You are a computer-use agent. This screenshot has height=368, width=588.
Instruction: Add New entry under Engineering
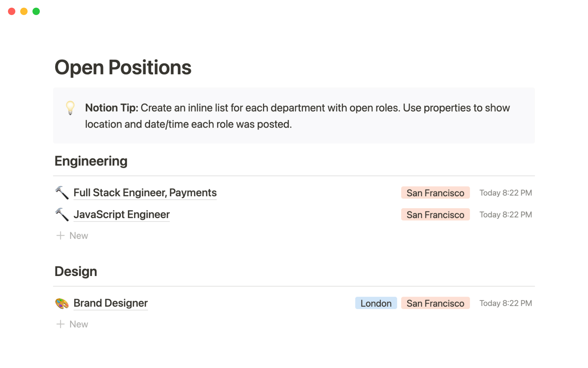78,236
